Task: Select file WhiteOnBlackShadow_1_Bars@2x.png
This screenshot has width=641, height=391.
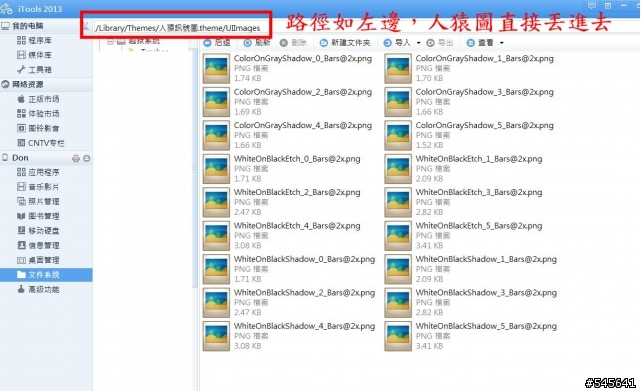Action: pyautogui.click(x=471, y=269)
